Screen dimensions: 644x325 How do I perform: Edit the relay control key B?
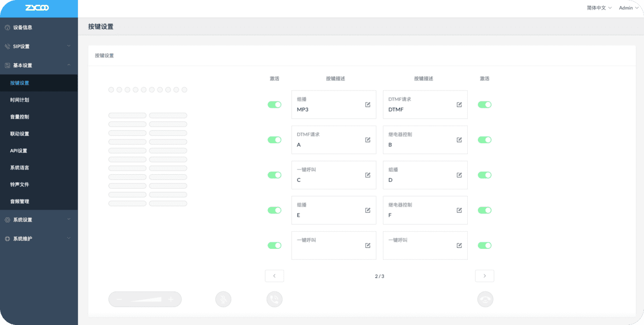(x=459, y=140)
